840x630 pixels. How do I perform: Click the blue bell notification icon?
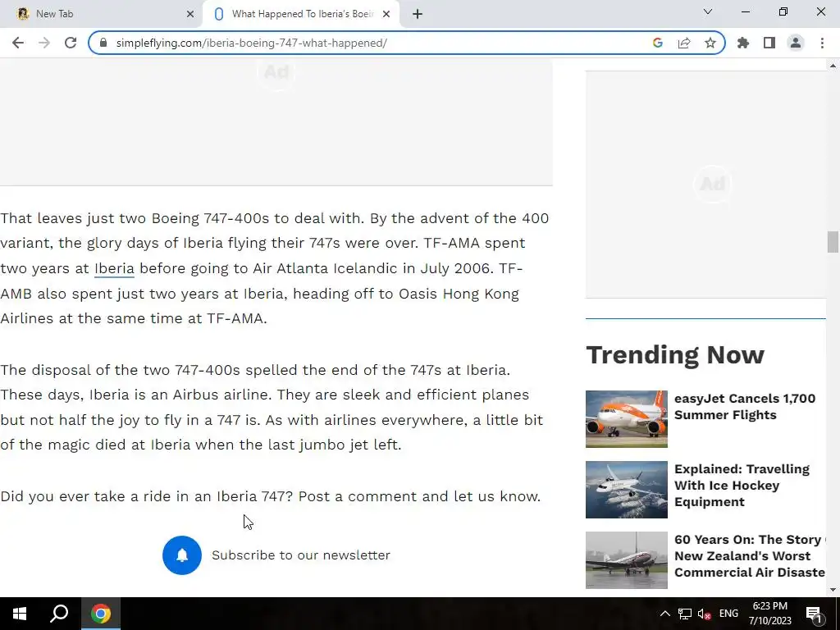182,555
